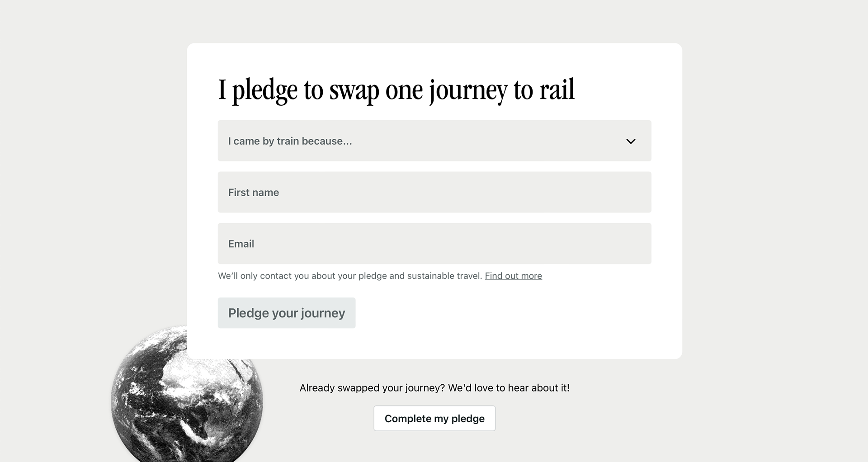Focus the First name input field

coord(434,192)
